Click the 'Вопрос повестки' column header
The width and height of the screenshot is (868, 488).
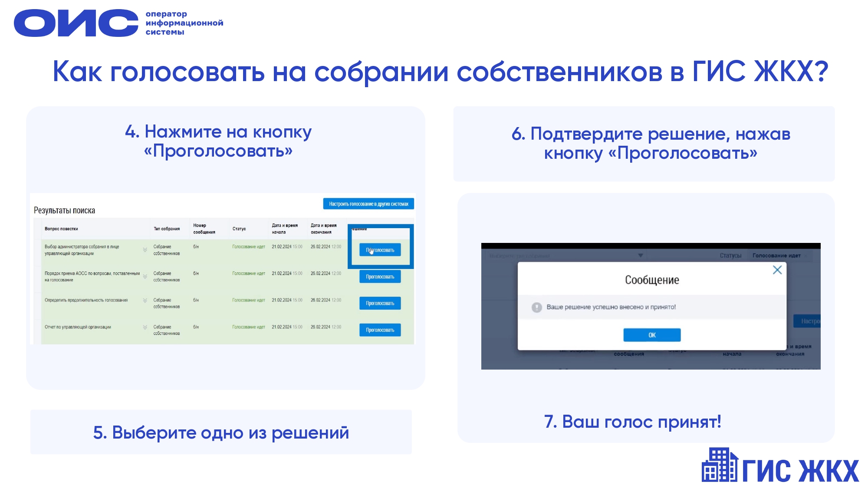(61, 229)
